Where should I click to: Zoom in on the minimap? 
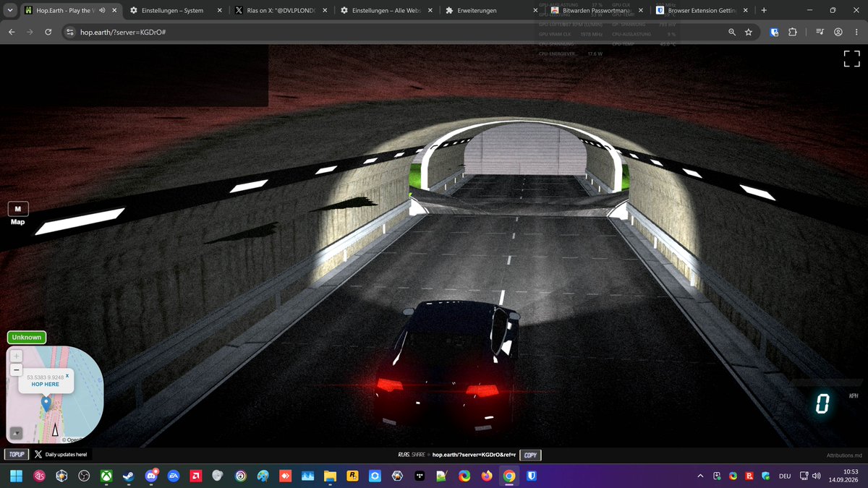(17, 356)
